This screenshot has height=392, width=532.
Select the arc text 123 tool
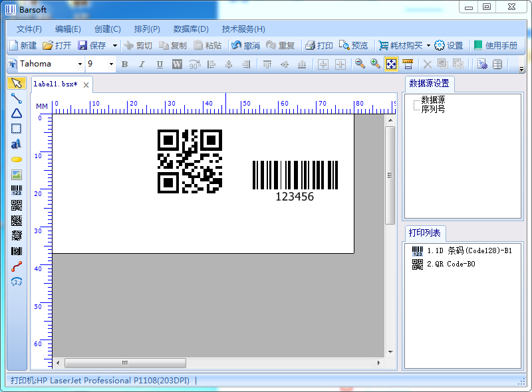click(x=16, y=282)
